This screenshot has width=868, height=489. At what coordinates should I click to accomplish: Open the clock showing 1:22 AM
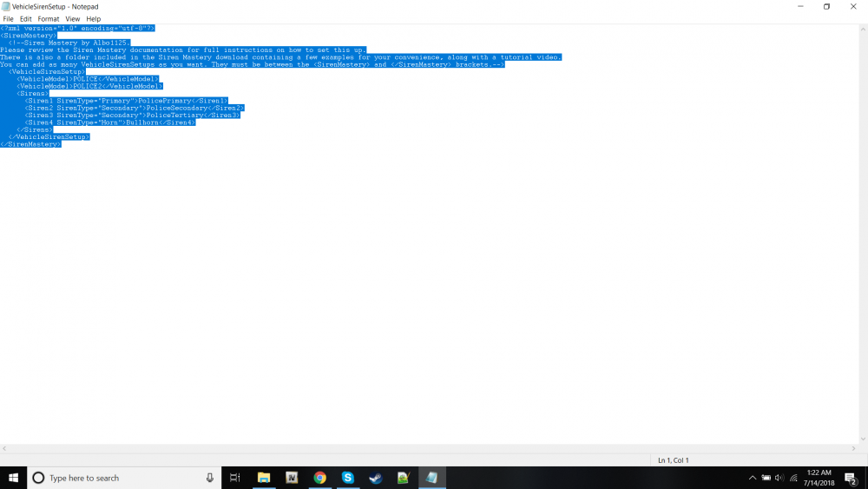(x=819, y=478)
